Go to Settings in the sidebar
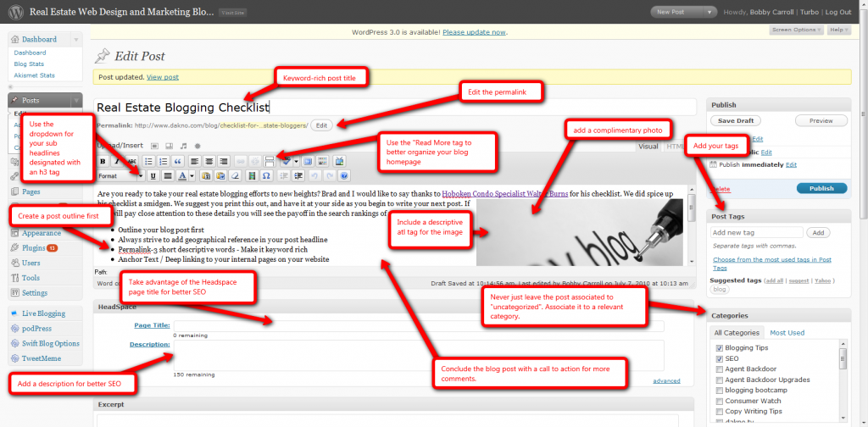 pos(34,292)
